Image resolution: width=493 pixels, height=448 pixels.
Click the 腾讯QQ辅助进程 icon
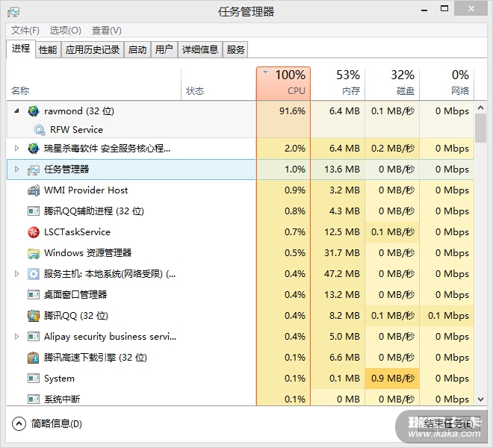34,211
